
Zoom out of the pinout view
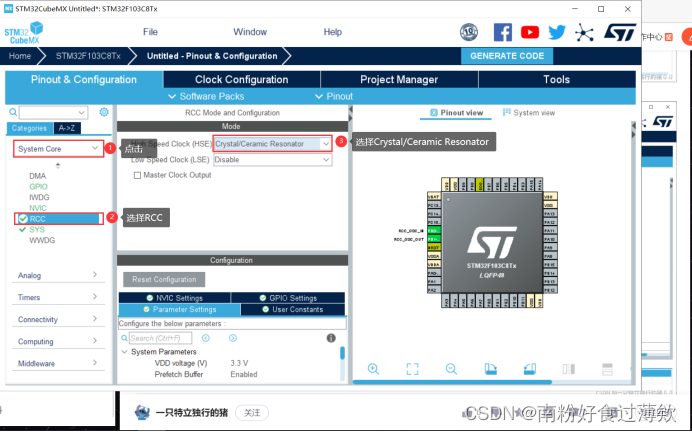tap(451, 369)
